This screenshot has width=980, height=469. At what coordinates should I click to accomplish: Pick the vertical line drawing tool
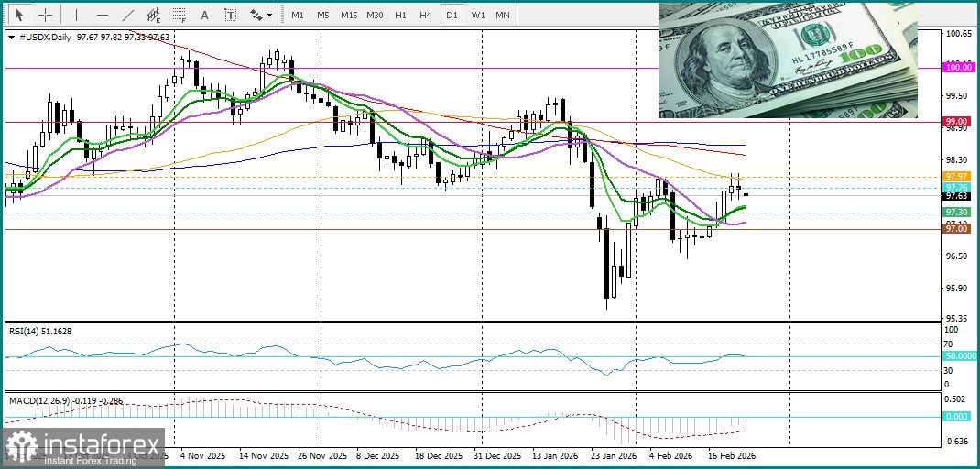pyautogui.click(x=76, y=16)
